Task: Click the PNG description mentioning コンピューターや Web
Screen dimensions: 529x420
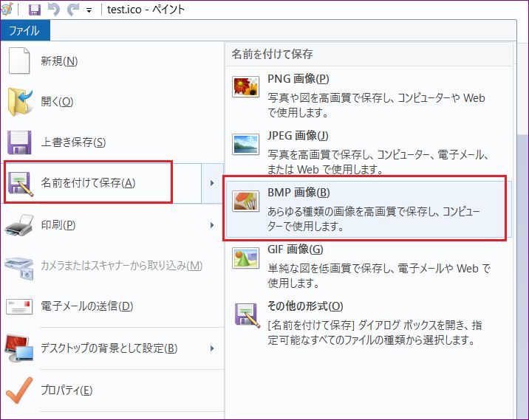Action: coord(376,105)
